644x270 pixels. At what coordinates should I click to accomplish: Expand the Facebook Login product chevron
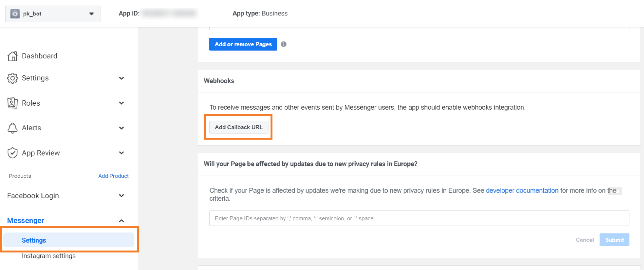click(x=122, y=196)
